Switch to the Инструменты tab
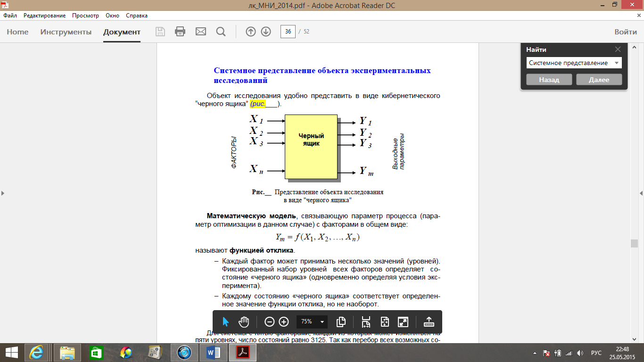Screen dimensions: 644x362 click(x=66, y=32)
